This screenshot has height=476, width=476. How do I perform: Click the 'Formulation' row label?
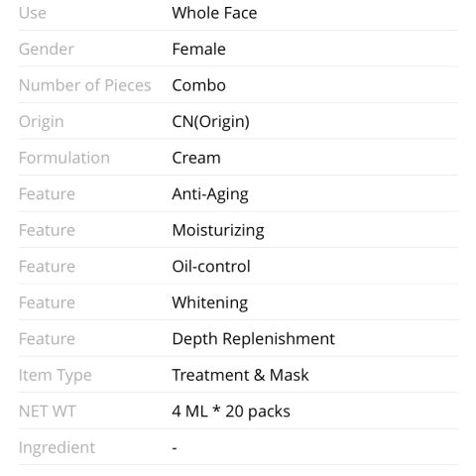coord(64,158)
